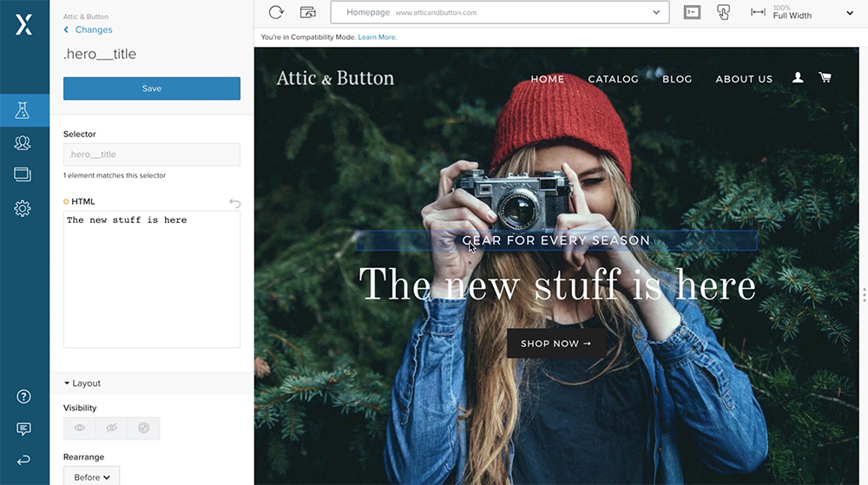868x485 pixels.
Task: Open the Homepage URL dropdown
Action: (x=500, y=12)
